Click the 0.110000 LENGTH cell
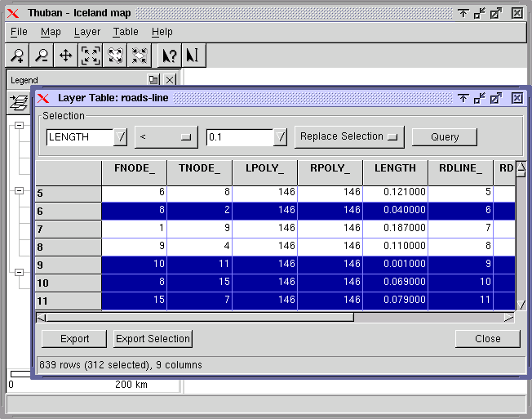Viewport: 532px width, 419px height. (x=395, y=246)
